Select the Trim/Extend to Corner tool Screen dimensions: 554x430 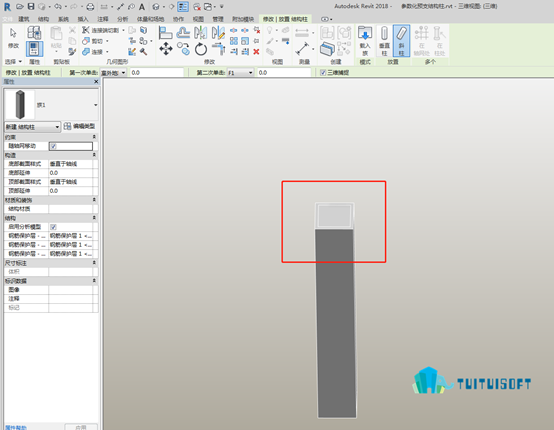click(219, 49)
